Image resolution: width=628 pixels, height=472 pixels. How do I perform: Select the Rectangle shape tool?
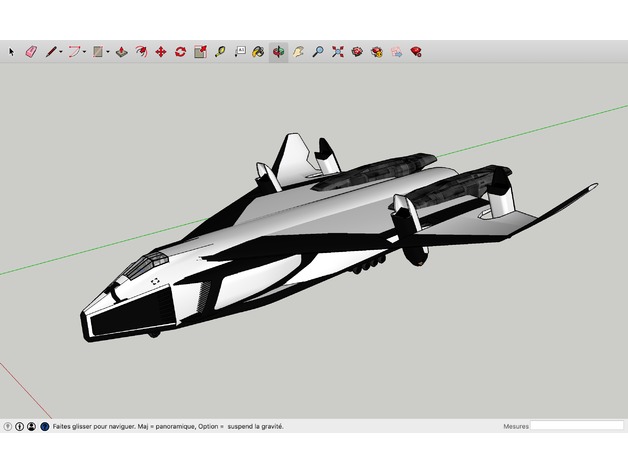pyautogui.click(x=98, y=52)
